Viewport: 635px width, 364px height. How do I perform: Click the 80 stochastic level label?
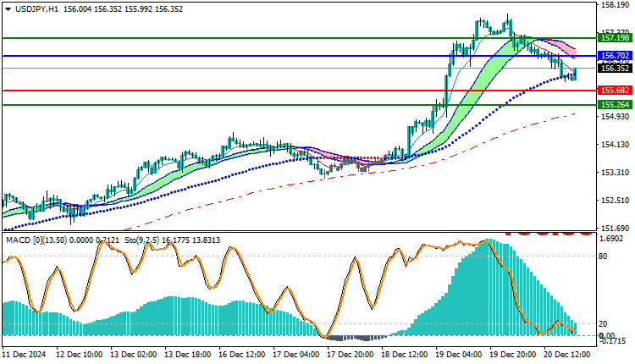[603, 256]
